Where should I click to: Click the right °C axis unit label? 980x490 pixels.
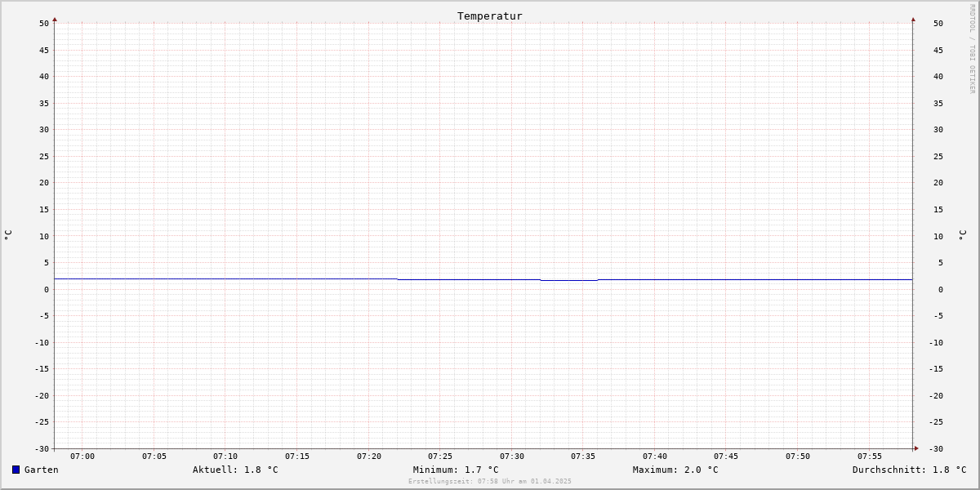click(x=962, y=235)
